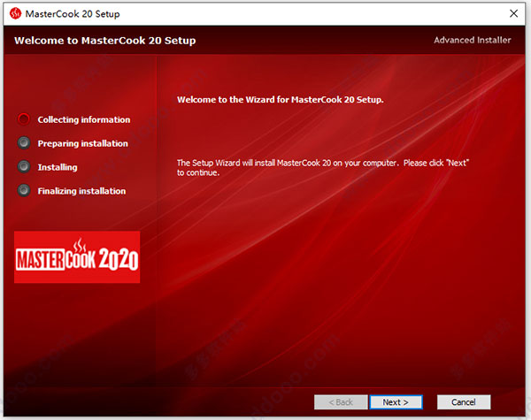Click the Advanced Installer label in the header
531x420 pixels.
pos(472,41)
